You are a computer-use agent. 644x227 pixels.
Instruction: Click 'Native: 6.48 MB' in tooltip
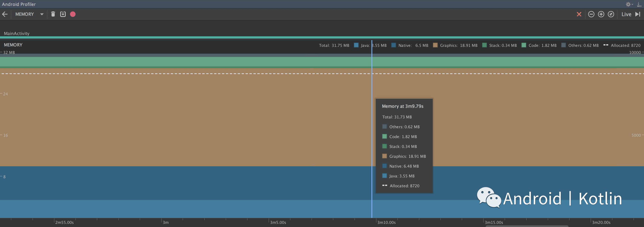pyautogui.click(x=404, y=166)
